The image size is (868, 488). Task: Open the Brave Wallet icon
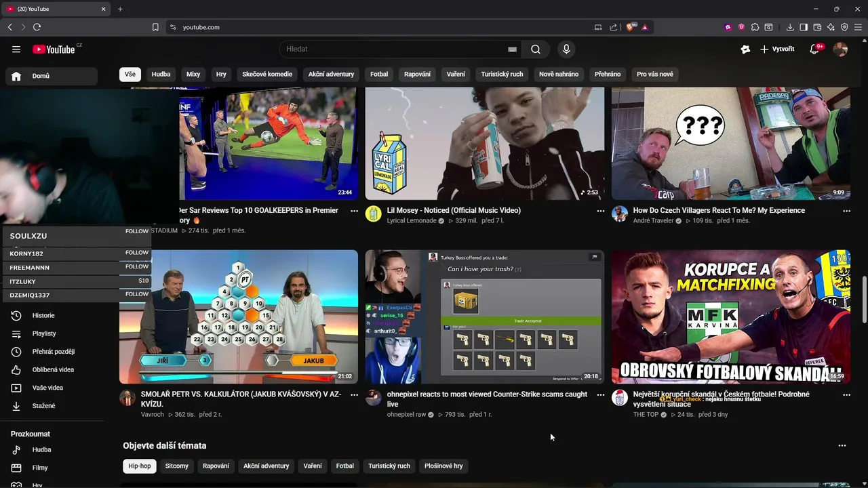(x=817, y=27)
